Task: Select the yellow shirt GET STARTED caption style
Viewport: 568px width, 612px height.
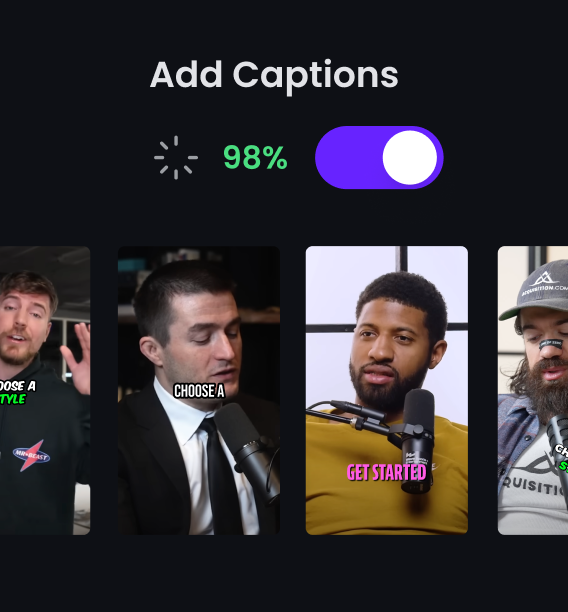Action: pyautogui.click(x=386, y=390)
